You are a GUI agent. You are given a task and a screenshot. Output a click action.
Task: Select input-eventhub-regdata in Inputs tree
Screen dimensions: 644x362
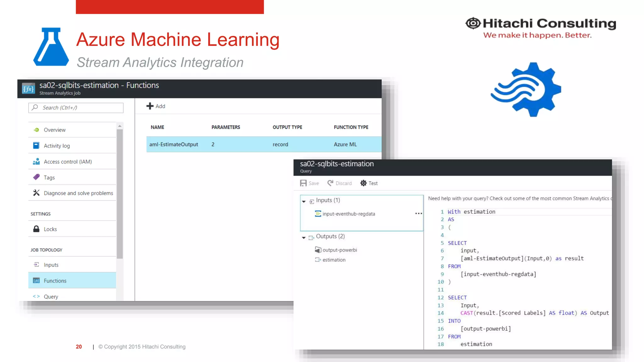click(349, 214)
